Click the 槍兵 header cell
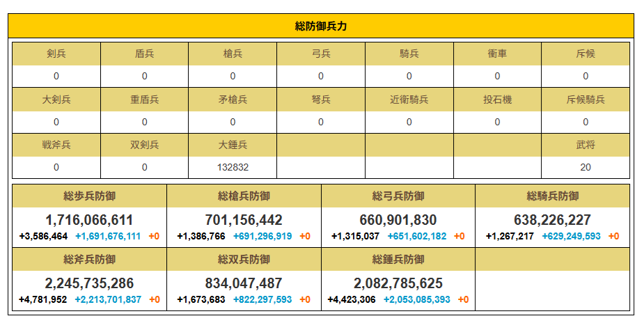644x323 pixels. click(233, 54)
